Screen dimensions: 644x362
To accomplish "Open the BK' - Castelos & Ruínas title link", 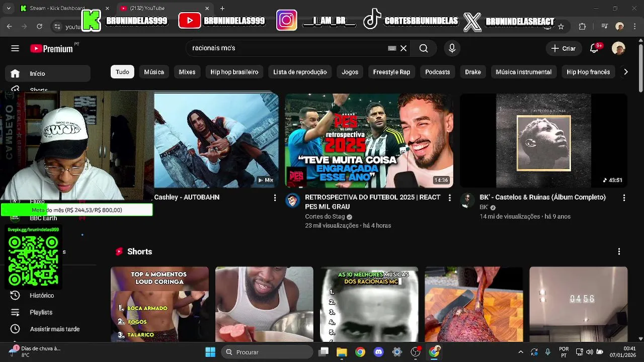I will click(542, 197).
